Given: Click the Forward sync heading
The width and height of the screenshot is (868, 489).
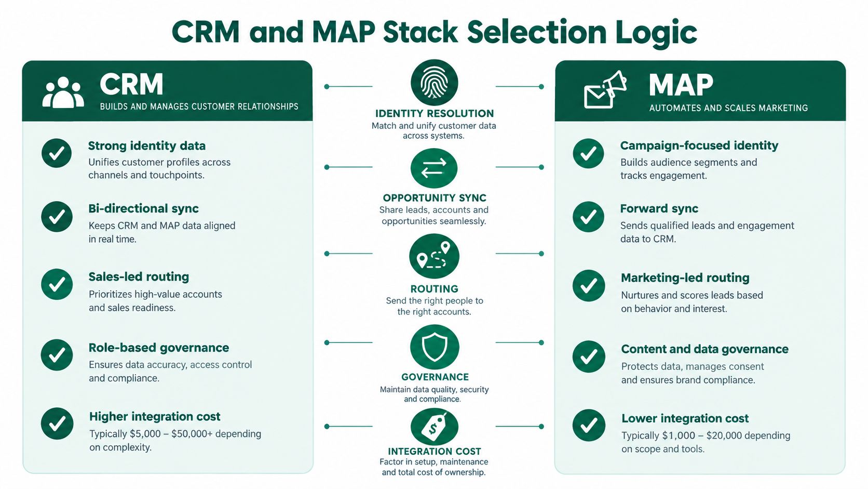Looking at the screenshot, I should 659,208.
